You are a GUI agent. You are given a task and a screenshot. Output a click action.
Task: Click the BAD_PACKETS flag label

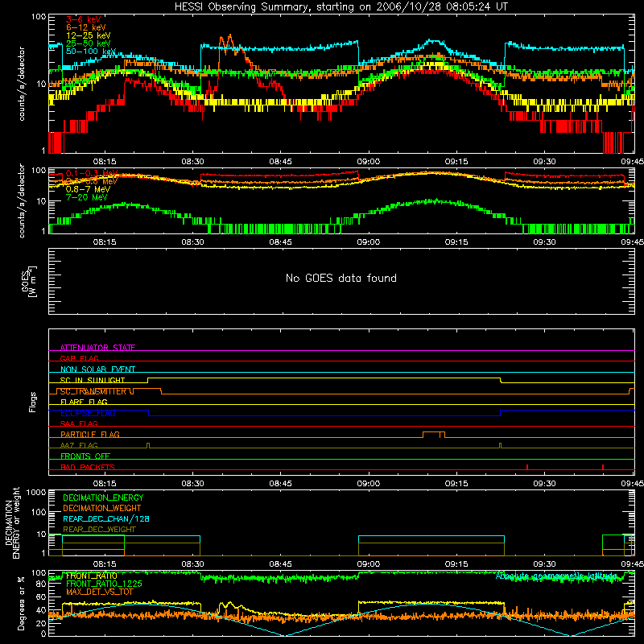pyautogui.click(x=87, y=467)
